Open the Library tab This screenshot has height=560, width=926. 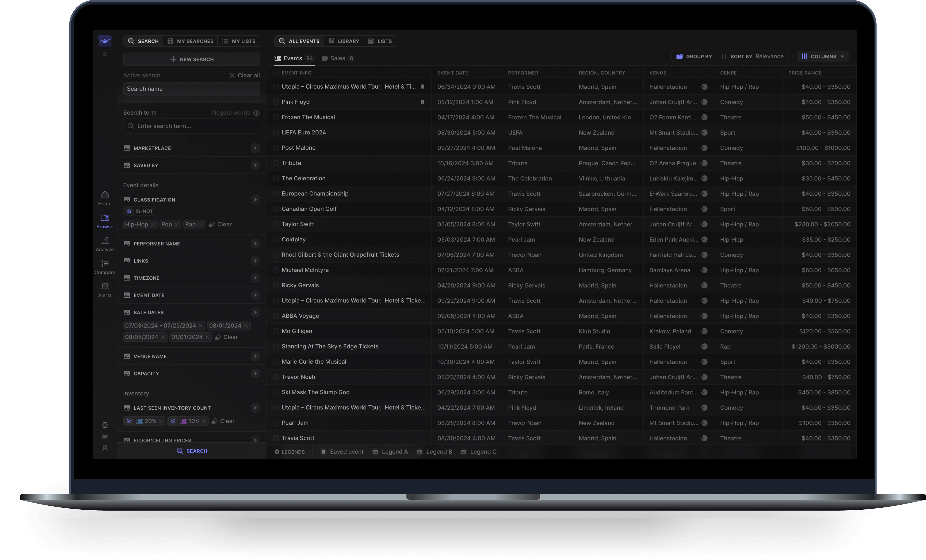click(344, 41)
